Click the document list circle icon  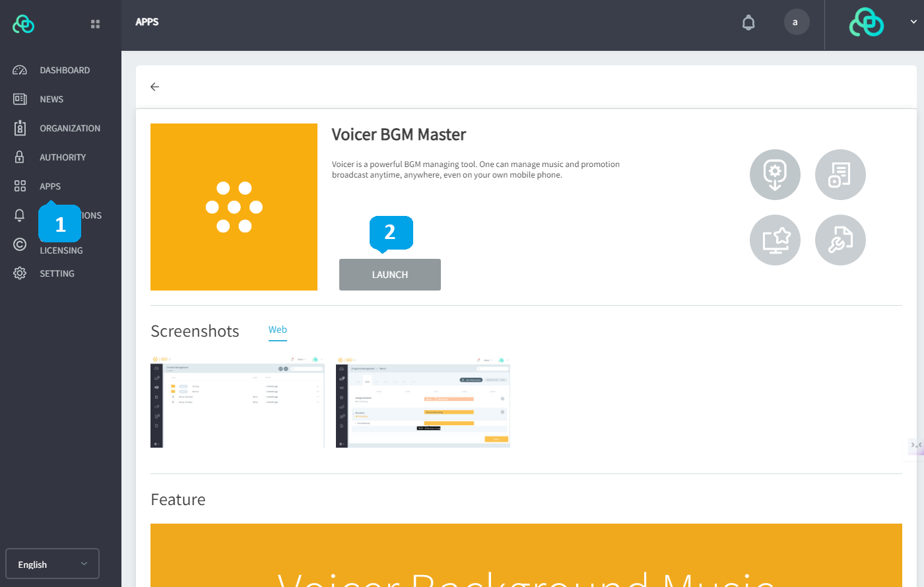tap(840, 174)
